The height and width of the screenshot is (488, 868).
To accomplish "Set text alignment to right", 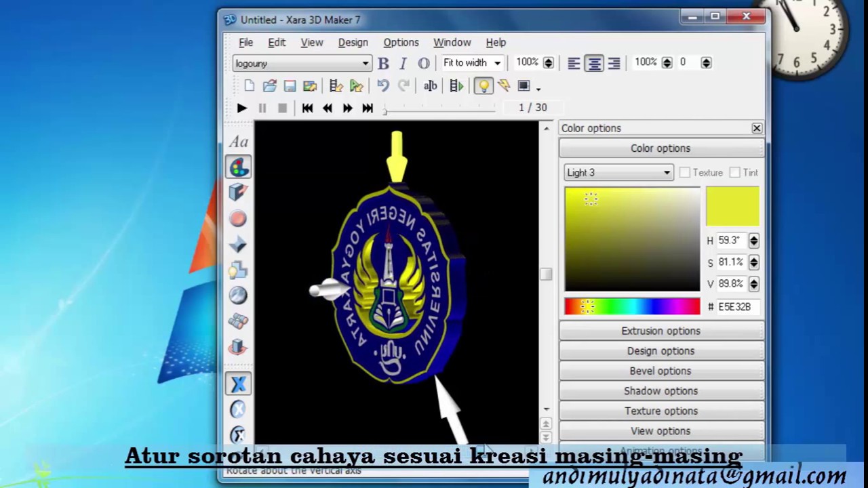I will coord(614,63).
